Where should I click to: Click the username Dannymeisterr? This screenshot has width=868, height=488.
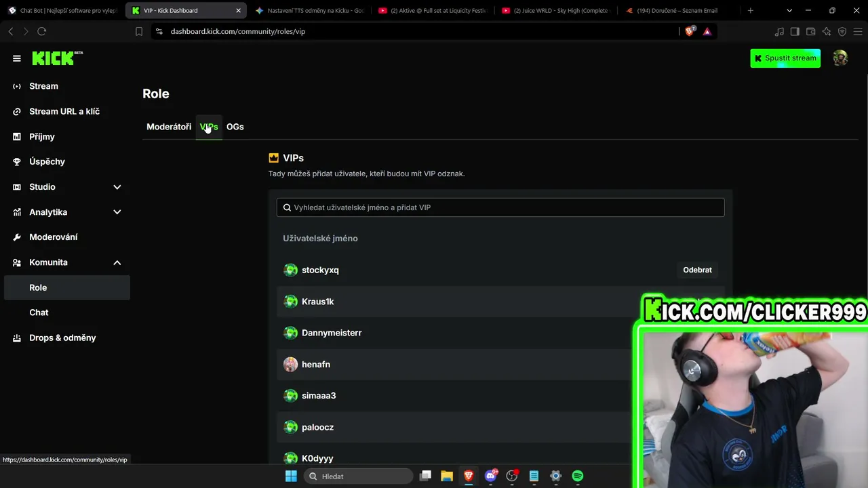pos(332,333)
